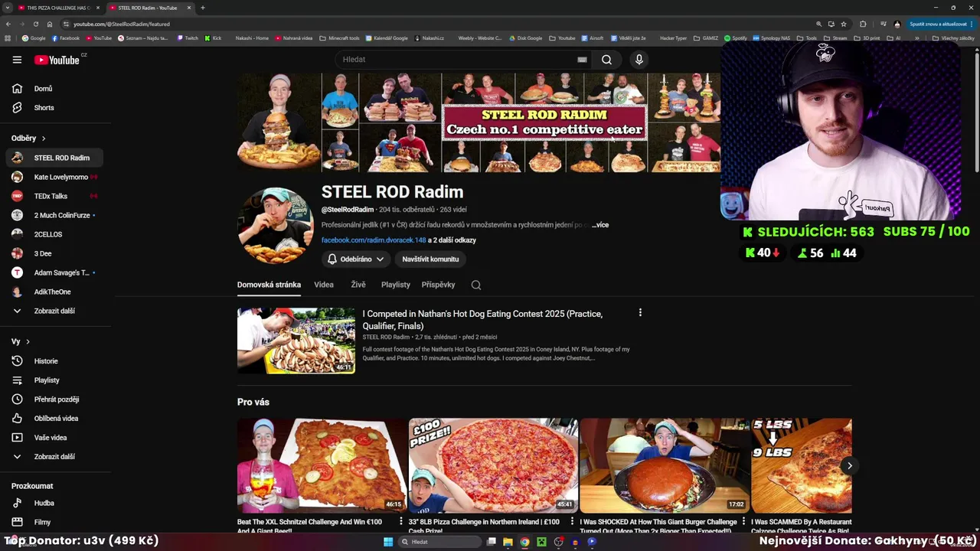Click the taskbar Hledat search box
980x551 pixels.
tap(439, 542)
